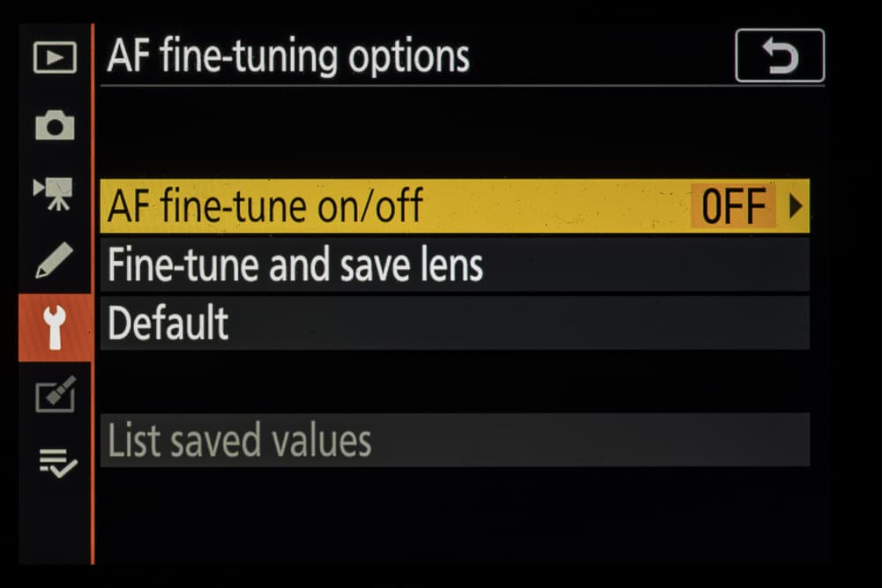Open the Retouch menu icon

pos(55,395)
